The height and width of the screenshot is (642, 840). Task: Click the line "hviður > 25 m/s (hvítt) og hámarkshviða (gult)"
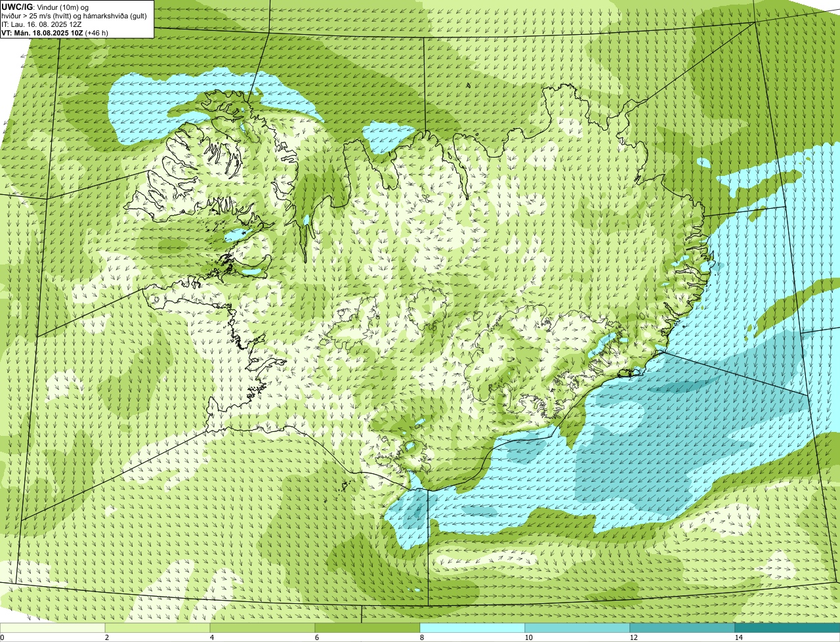pos(74,16)
